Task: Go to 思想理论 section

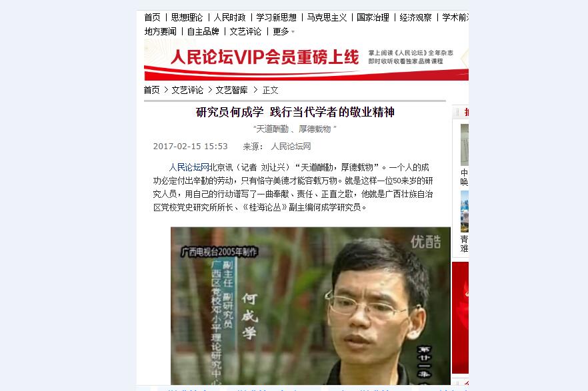Action: pos(187,17)
